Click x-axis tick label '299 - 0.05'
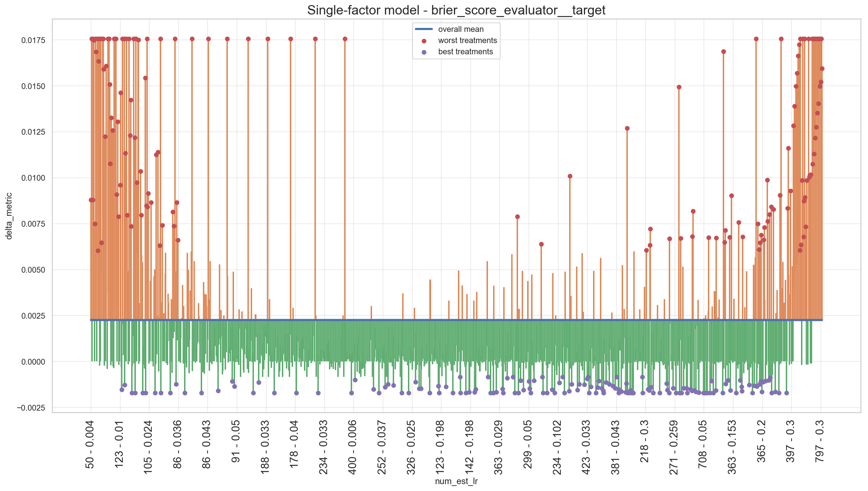This screenshot has width=868, height=491. pyautogui.click(x=528, y=444)
